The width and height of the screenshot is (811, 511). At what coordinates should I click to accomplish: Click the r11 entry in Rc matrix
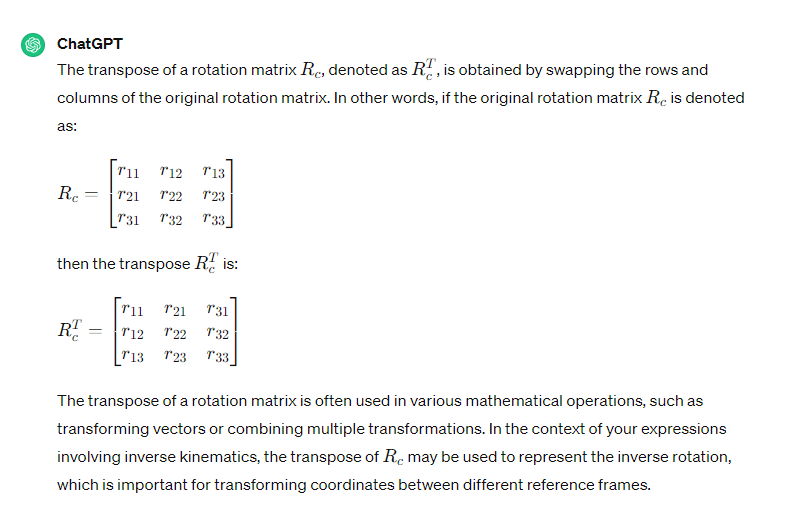[x=128, y=171]
